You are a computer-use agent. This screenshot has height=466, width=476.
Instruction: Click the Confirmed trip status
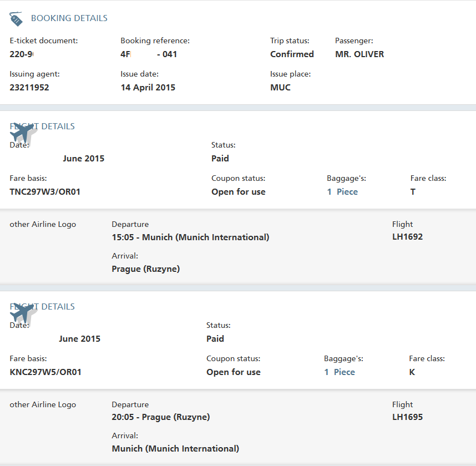point(292,54)
